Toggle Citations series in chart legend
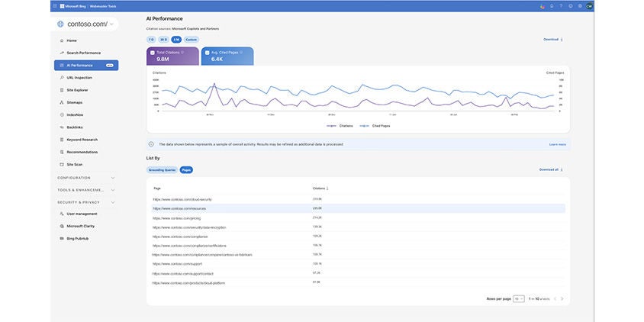This screenshot has width=644, height=322. coord(340,125)
